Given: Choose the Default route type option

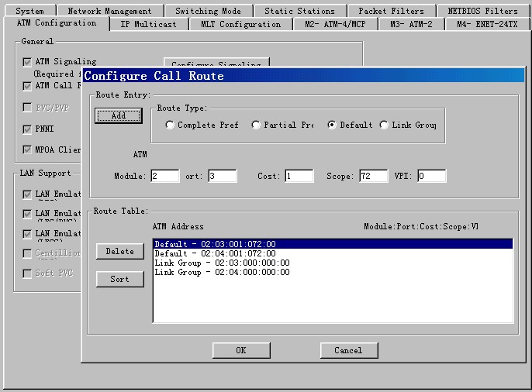Looking at the screenshot, I should point(332,126).
